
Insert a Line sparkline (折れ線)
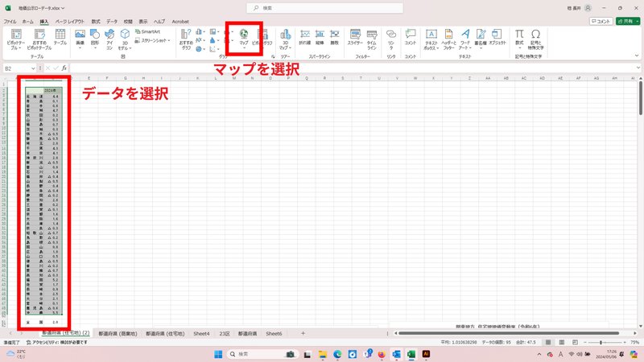click(x=305, y=37)
